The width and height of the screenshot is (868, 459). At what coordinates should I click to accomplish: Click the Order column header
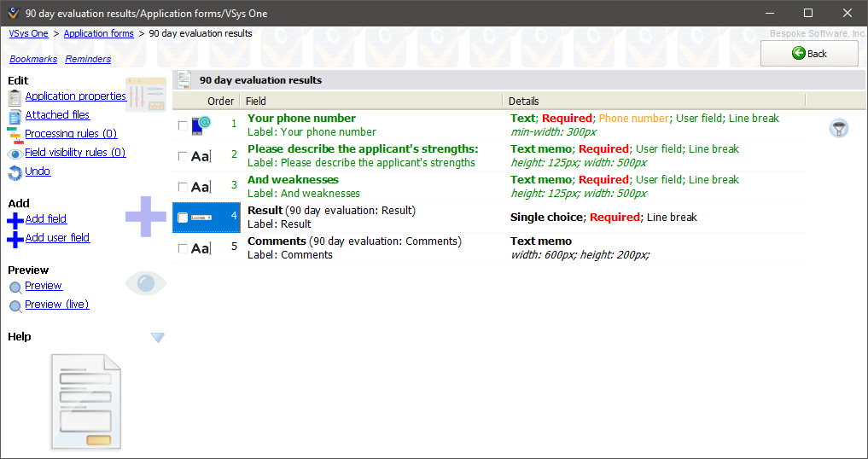tap(220, 101)
